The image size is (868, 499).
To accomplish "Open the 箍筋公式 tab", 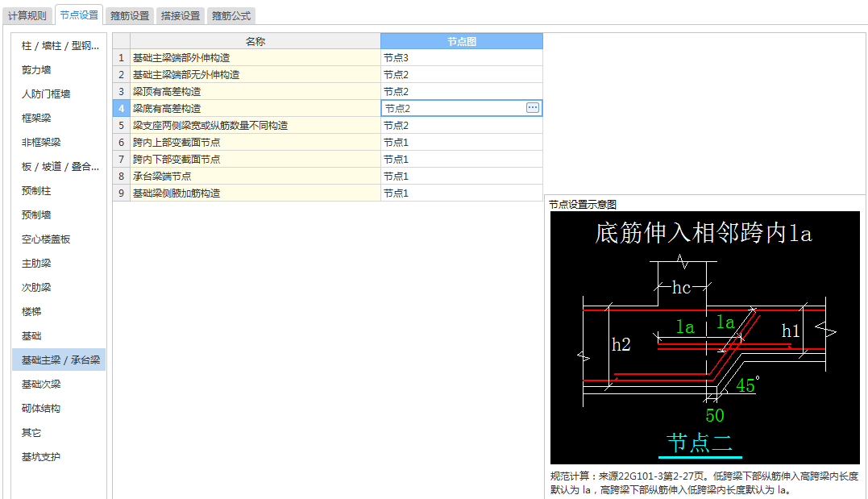I will coord(231,15).
